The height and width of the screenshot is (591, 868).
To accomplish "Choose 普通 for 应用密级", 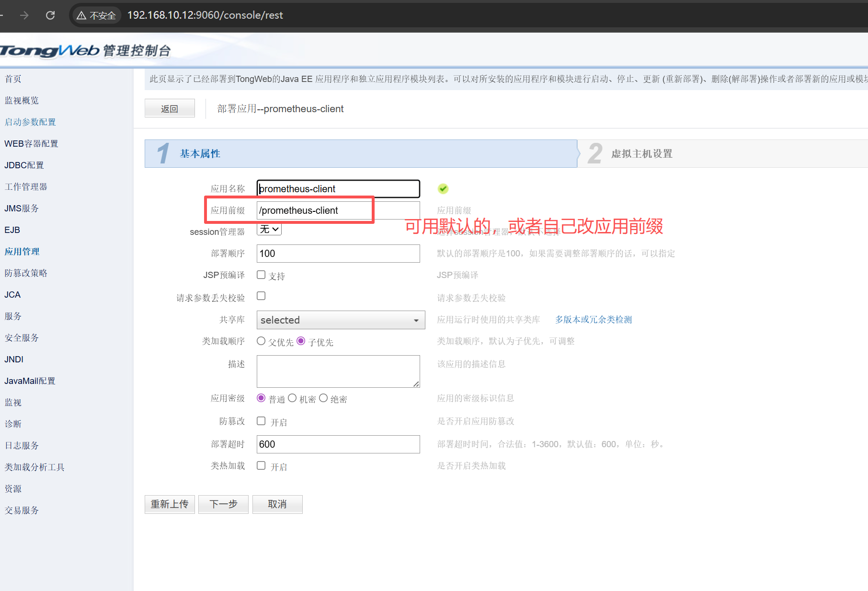I will point(261,398).
